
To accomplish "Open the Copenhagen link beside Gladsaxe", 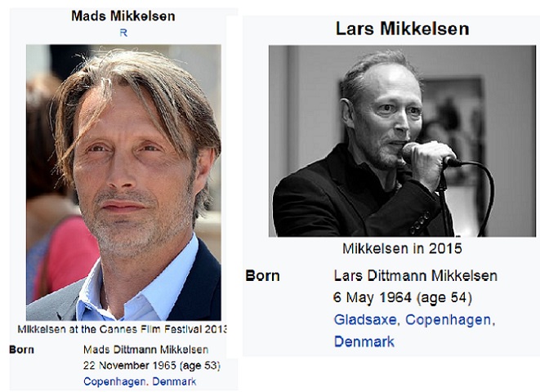I will (x=448, y=320).
